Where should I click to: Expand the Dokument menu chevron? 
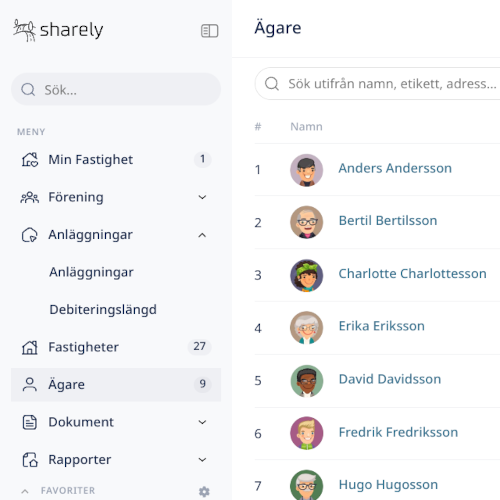click(202, 422)
